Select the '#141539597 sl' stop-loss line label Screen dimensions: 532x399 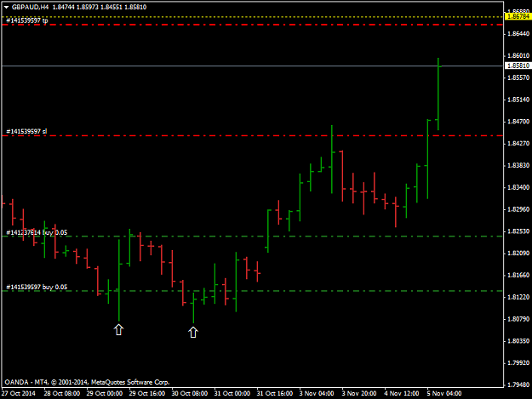click(x=26, y=131)
